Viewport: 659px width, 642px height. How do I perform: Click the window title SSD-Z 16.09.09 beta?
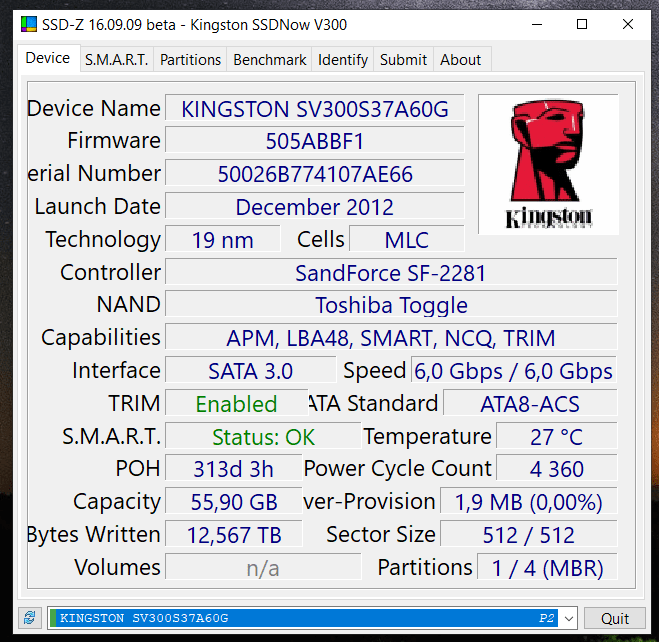108,25
